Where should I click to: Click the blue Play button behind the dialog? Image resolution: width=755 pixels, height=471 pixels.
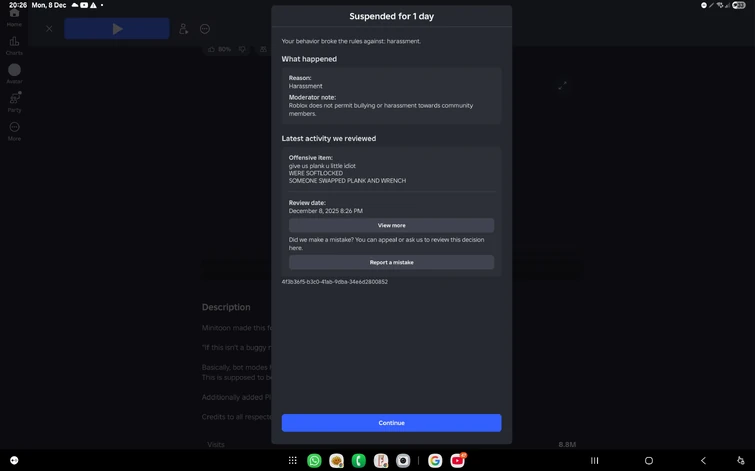(x=117, y=29)
